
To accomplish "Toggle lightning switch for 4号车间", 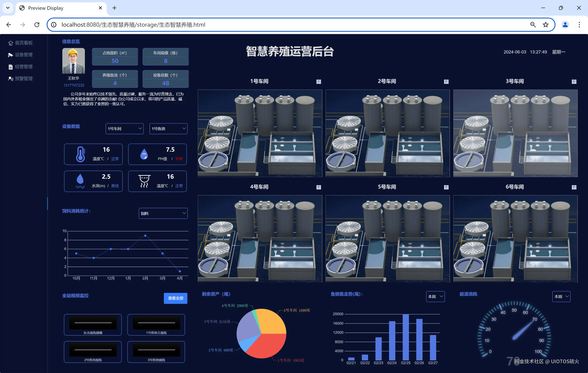I will click(318, 187).
